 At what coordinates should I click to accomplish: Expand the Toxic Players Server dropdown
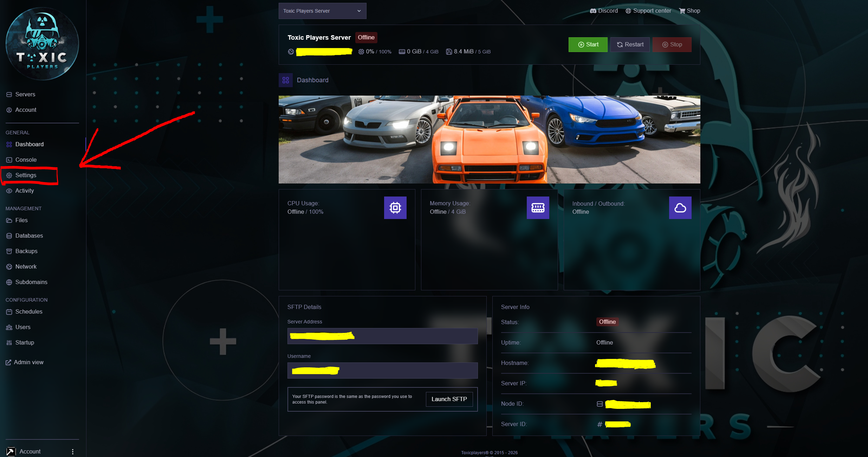322,11
